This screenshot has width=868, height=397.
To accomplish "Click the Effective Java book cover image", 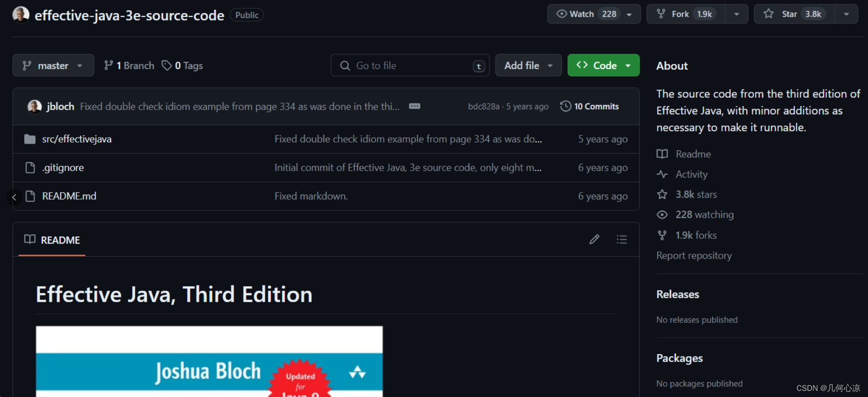I will pyautogui.click(x=209, y=362).
